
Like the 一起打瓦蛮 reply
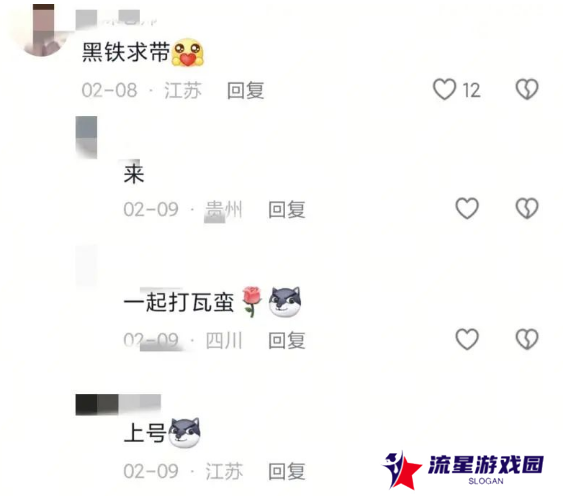[467, 339]
